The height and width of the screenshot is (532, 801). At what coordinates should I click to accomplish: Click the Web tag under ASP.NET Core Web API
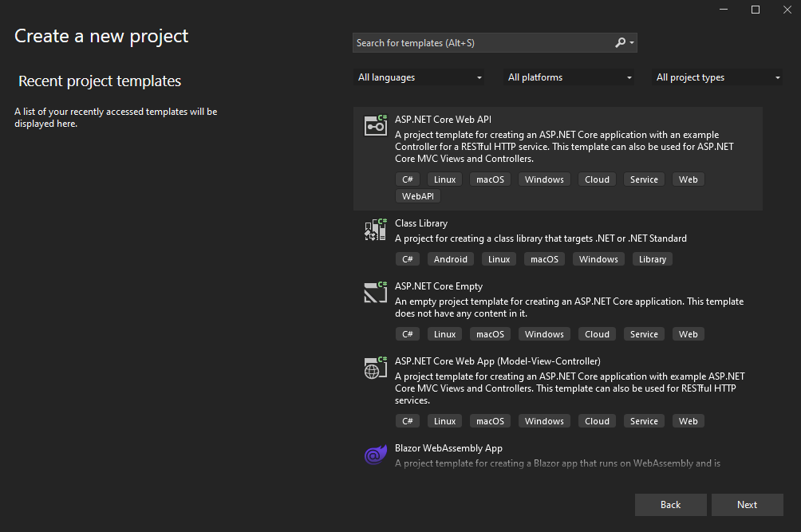[x=688, y=179]
